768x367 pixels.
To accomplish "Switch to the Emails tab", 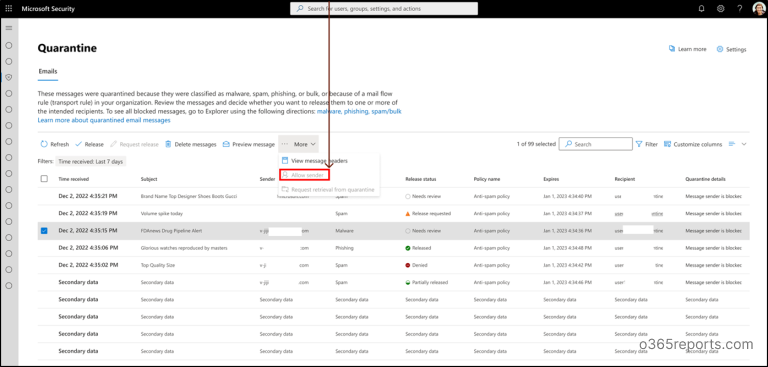I will (x=48, y=72).
